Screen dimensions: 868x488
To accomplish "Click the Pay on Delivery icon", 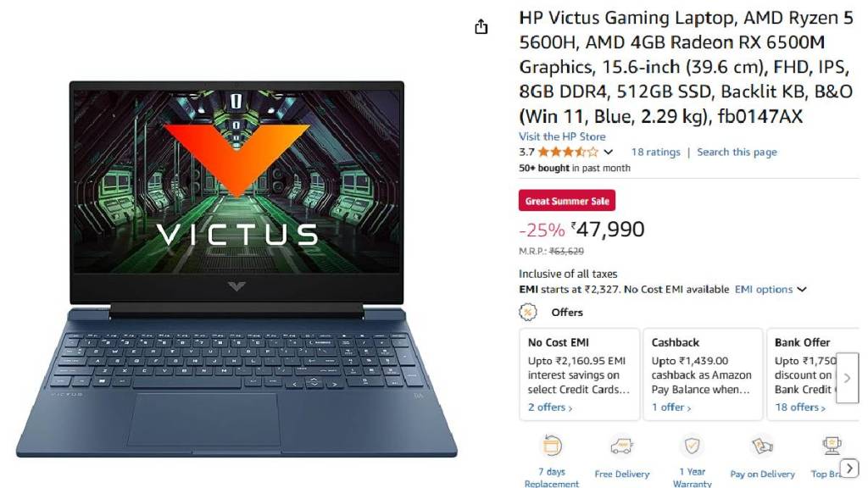I will coord(762,446).
